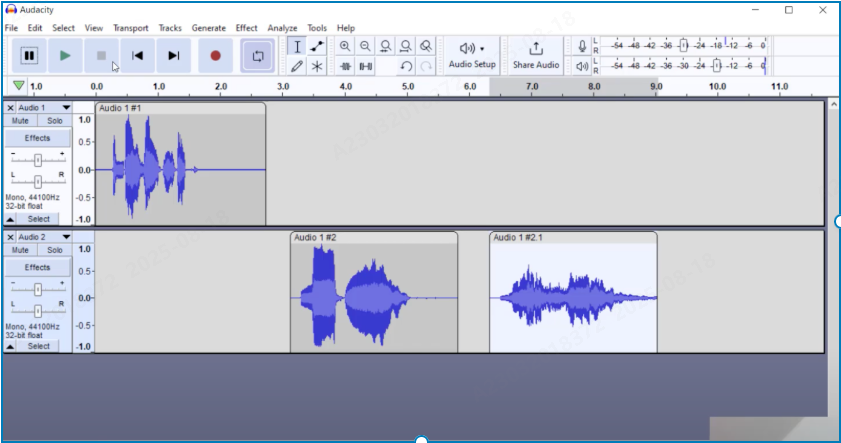Image resolution: width=841 pixels, height=443 pixels.
Task: Open the Effect menu
Action: point(246,28)
